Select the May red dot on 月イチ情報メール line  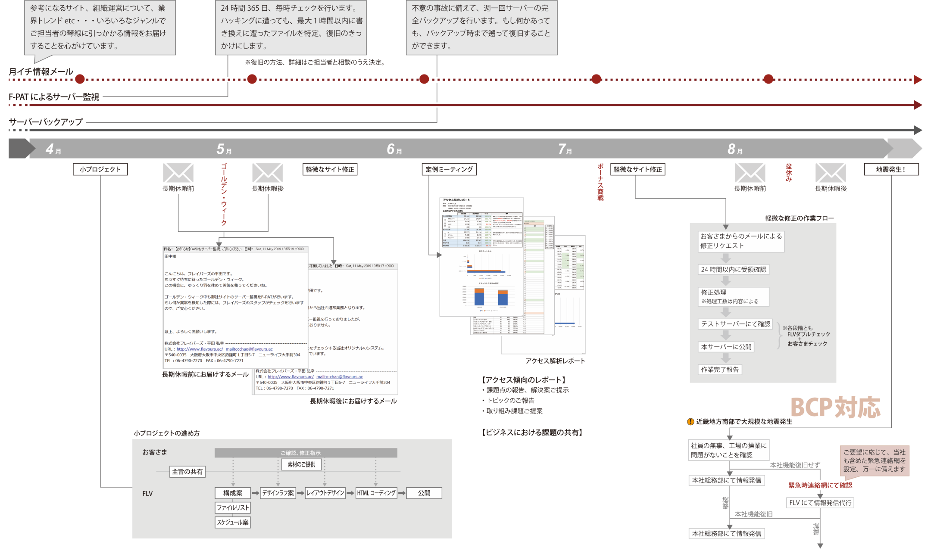point(252,79)
